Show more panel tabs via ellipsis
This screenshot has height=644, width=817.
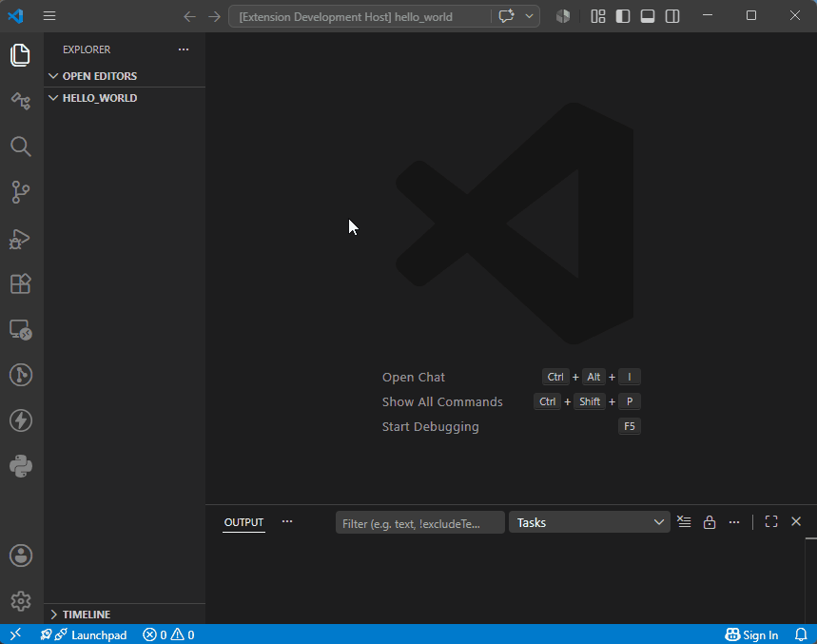coord(287,521)
